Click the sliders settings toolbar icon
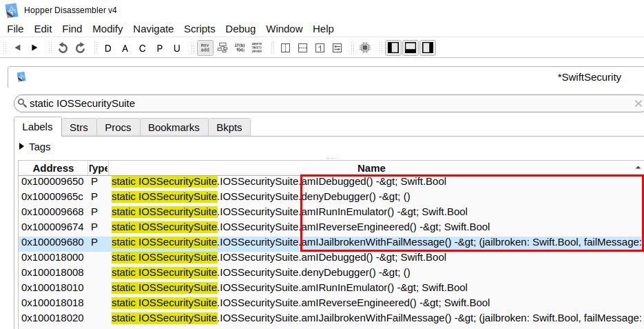This screenshot has height=329, width=644. 337,48
